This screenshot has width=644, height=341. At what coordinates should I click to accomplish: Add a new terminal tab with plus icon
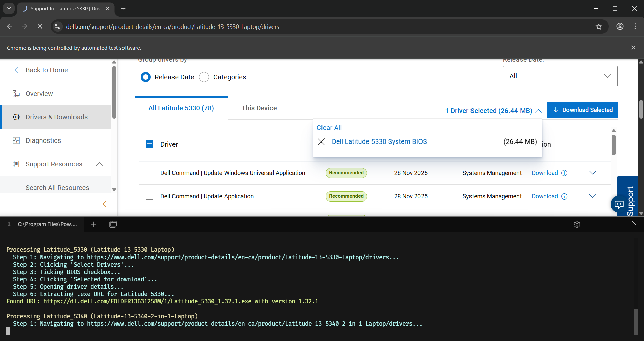(94, 224)
